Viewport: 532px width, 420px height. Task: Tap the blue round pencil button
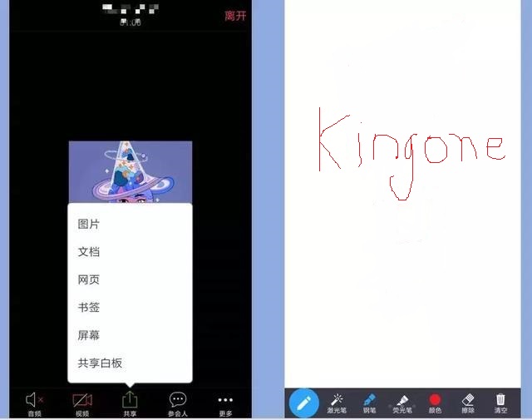point(303,403)
